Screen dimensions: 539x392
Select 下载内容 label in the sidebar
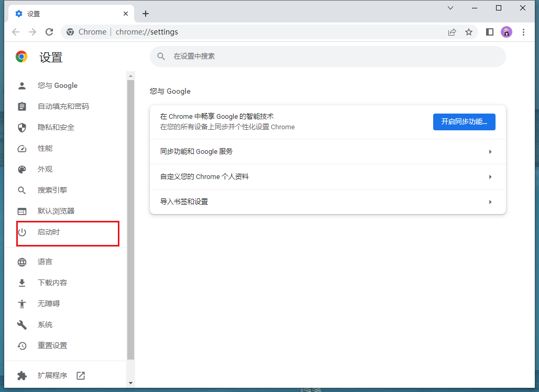tap(52, 283)
